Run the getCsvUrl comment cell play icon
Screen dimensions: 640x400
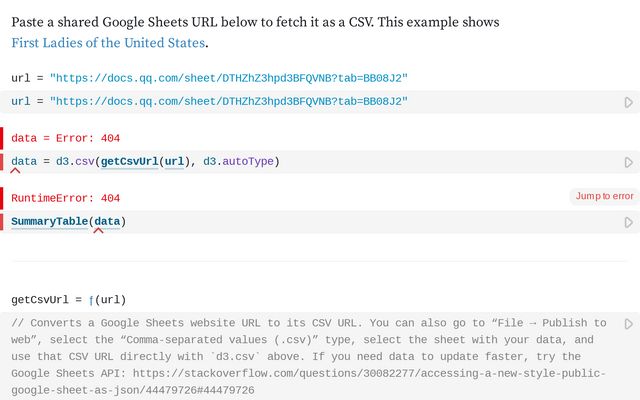tap(629, 324)
